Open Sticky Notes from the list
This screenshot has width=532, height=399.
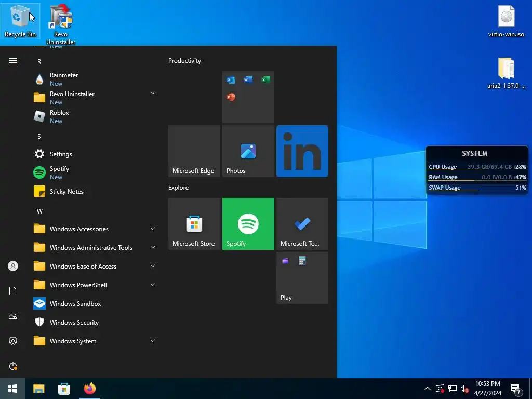[x=95, y=191]
